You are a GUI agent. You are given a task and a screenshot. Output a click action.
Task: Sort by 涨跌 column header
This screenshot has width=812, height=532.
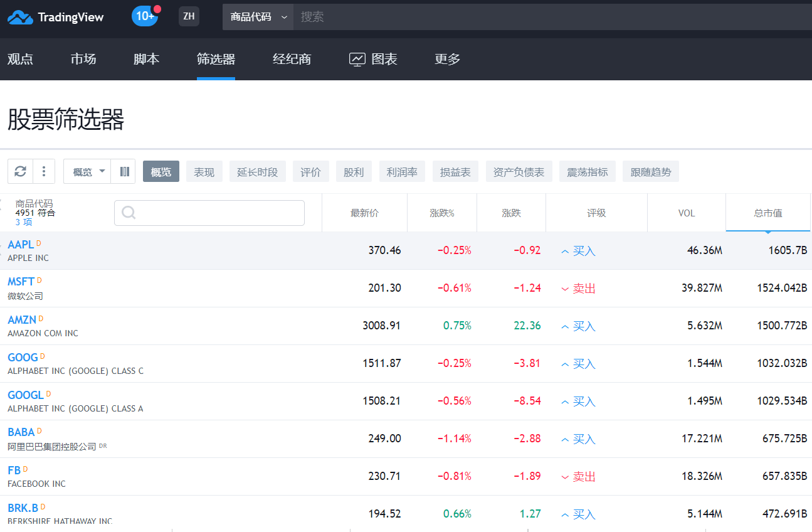click(x=512, y=213)
